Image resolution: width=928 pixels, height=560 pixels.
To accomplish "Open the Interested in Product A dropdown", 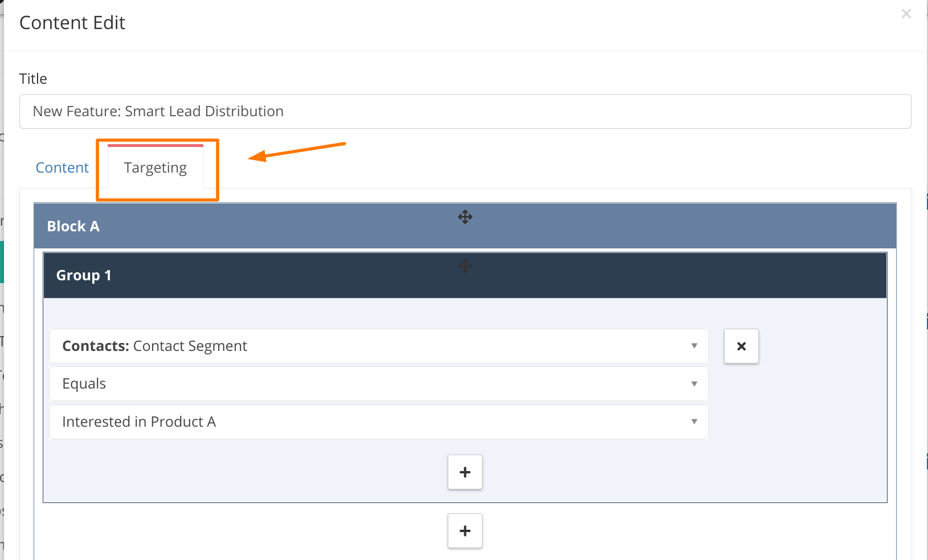I will point(379,422).
